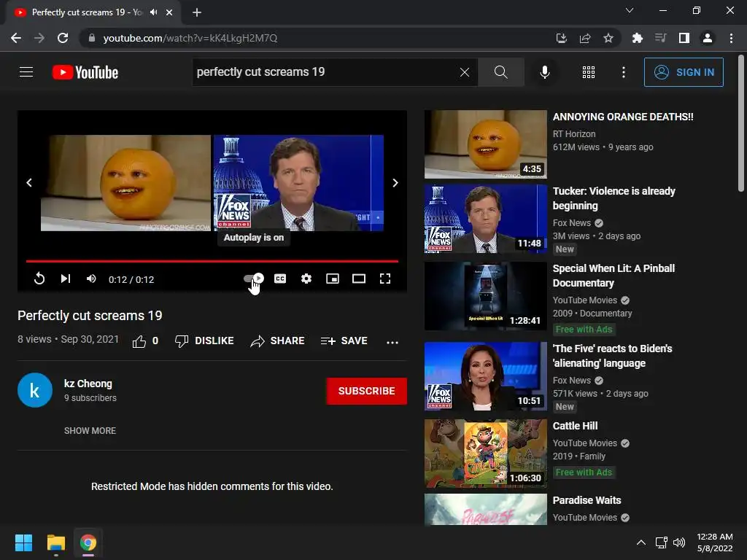The height and width of the screenshot is (560, 747).
Task: Expand description with SHOW MORE
Action: 90,430
